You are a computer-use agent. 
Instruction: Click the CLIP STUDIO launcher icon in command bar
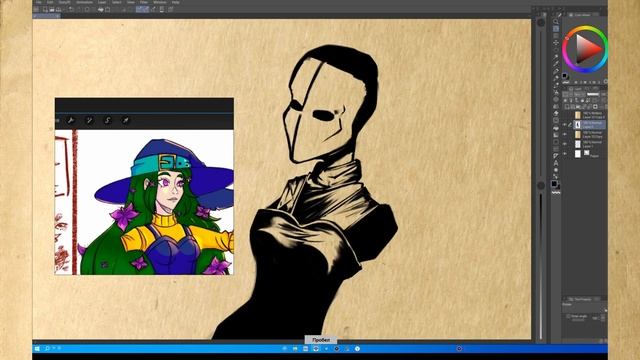(36, 9)
